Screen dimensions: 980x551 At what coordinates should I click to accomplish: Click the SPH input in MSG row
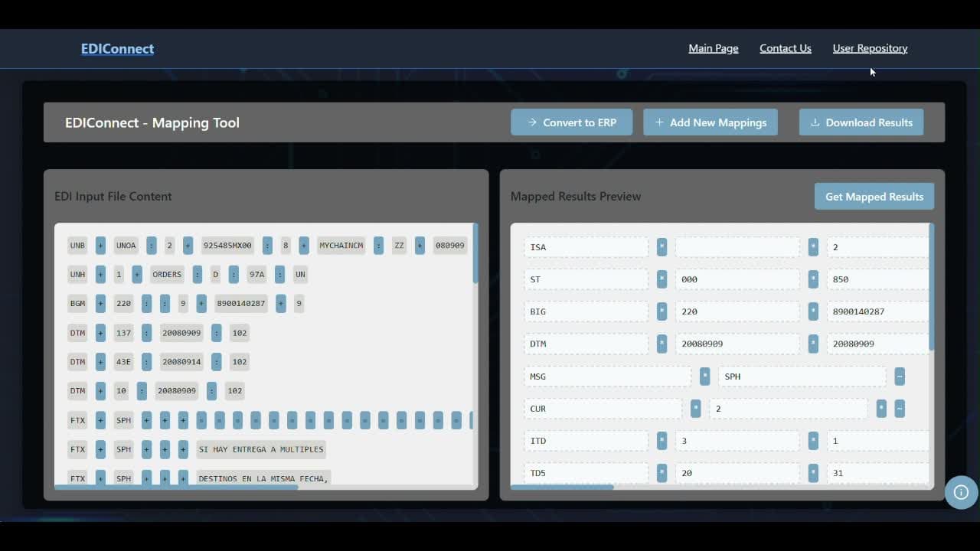(x=802, y=377)
